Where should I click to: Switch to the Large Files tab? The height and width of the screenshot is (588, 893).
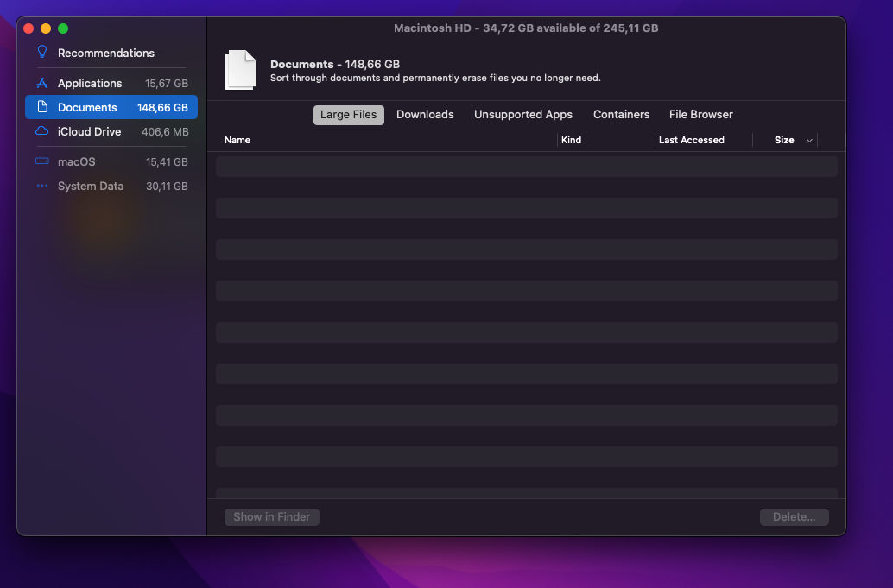tap(349, 115)
